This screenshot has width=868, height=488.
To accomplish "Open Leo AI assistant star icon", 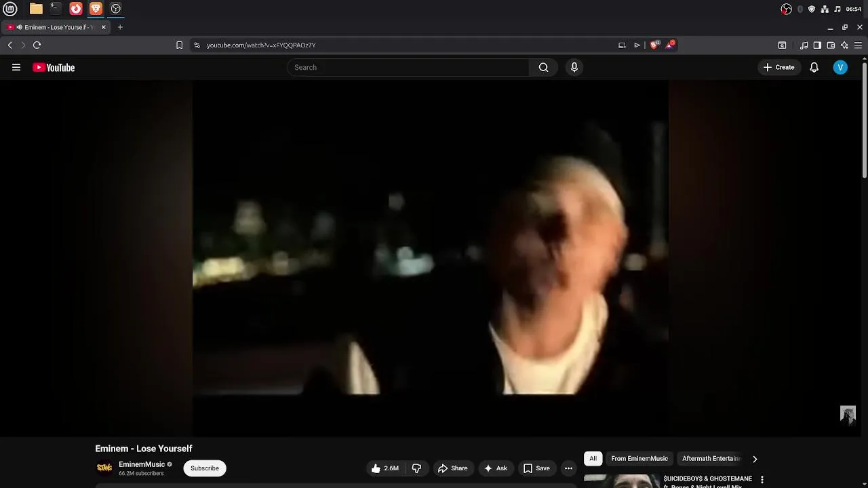I will [x=844, y=45].
